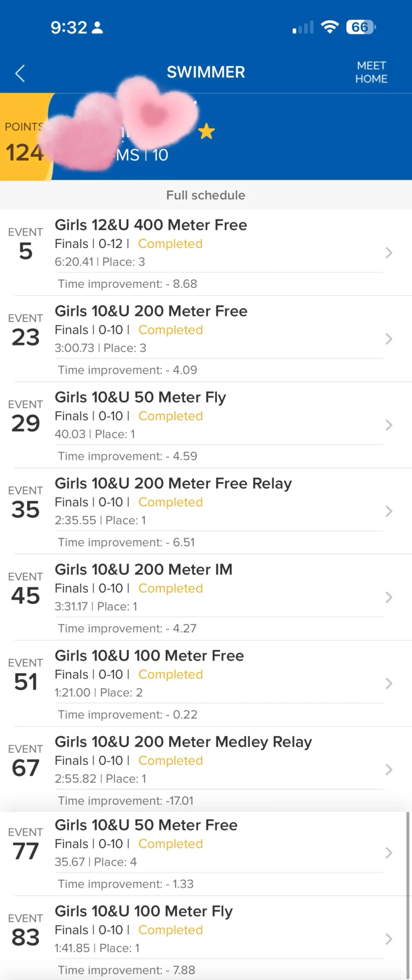Screen dimensions: 412x980
Task: Expand Event 23 chevron arrow
Action: point(389,339)
